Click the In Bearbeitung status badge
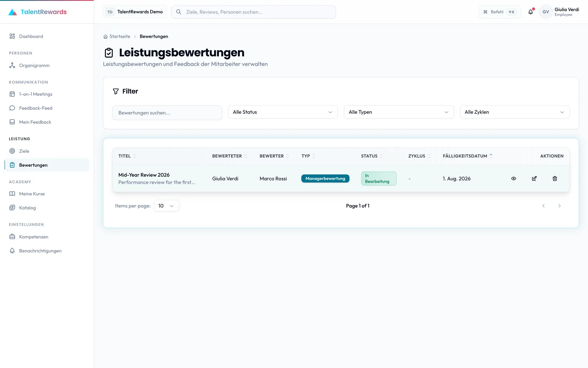Image resolution: width=588 pixels, height=368 pixels. click(x=379, y=178)
